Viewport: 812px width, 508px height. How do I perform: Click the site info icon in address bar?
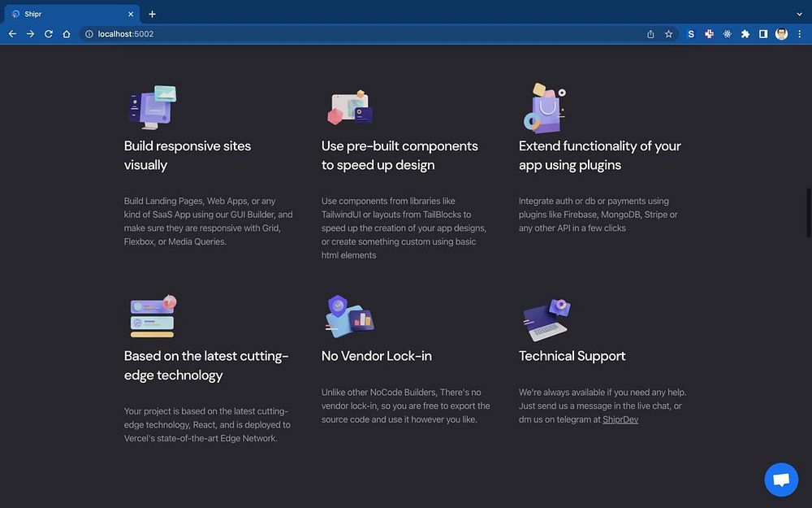[89, 33]
